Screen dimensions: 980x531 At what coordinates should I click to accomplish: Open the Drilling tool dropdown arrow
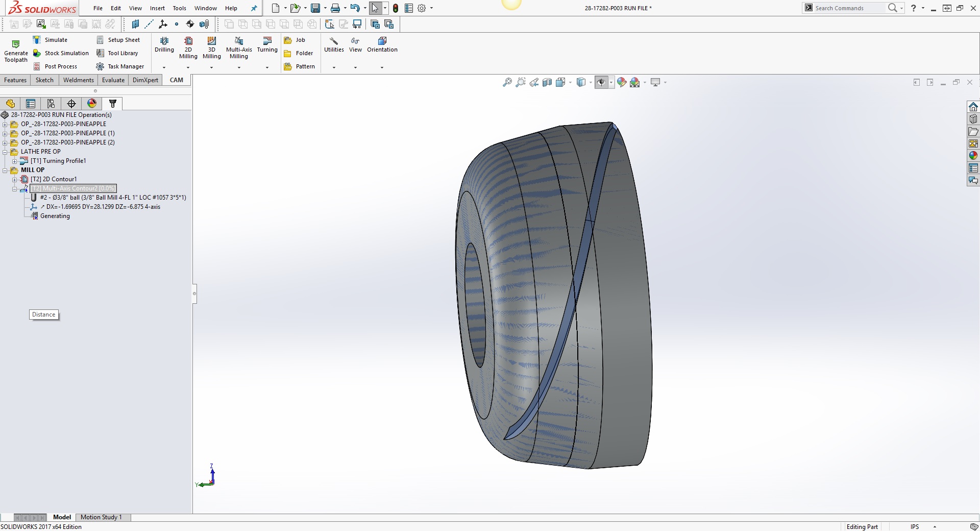tap(164, 67)
